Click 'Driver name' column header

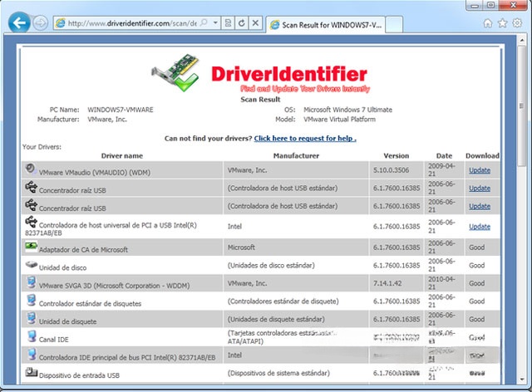122,155
